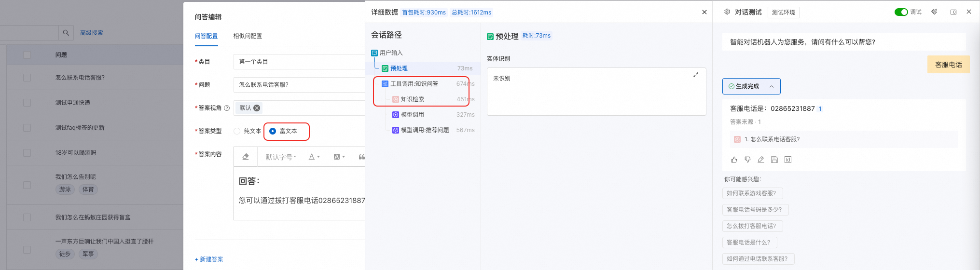This screenshot has width=980, height=270.
Task: Toggle the 调试 debug switch
Action: 901,12
